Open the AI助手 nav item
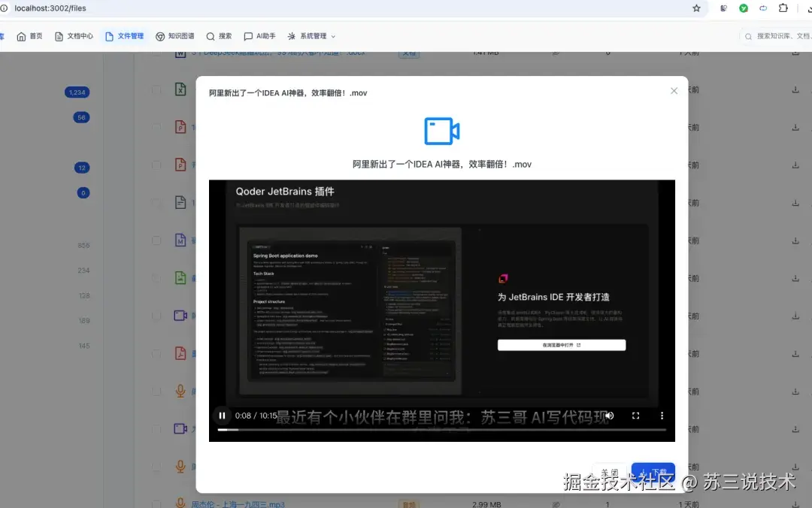 pos(259,36)
